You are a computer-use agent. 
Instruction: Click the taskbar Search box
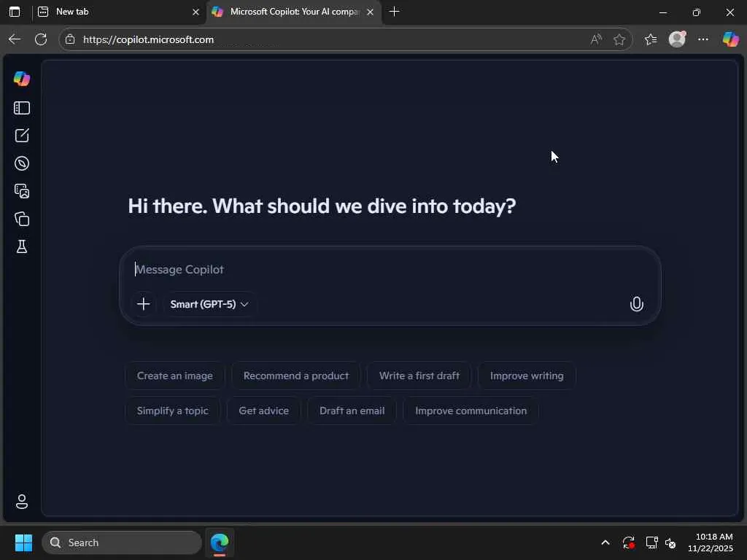point(122,542)
